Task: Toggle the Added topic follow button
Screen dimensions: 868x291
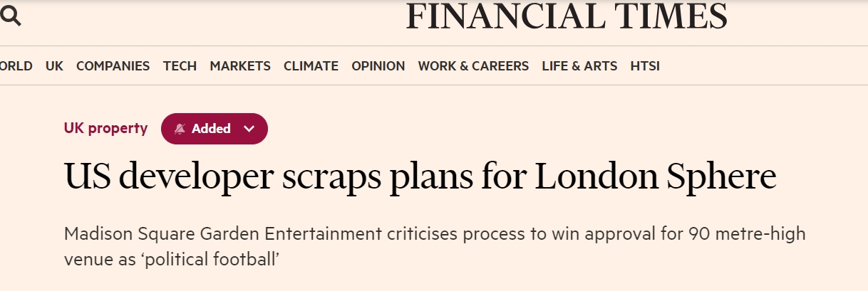Action: 212,129
